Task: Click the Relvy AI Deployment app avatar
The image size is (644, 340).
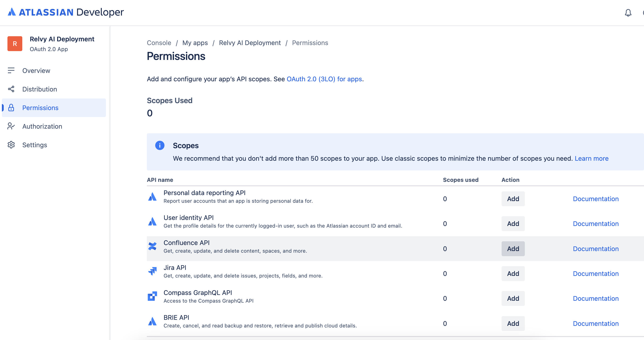Action: [15, 44]
